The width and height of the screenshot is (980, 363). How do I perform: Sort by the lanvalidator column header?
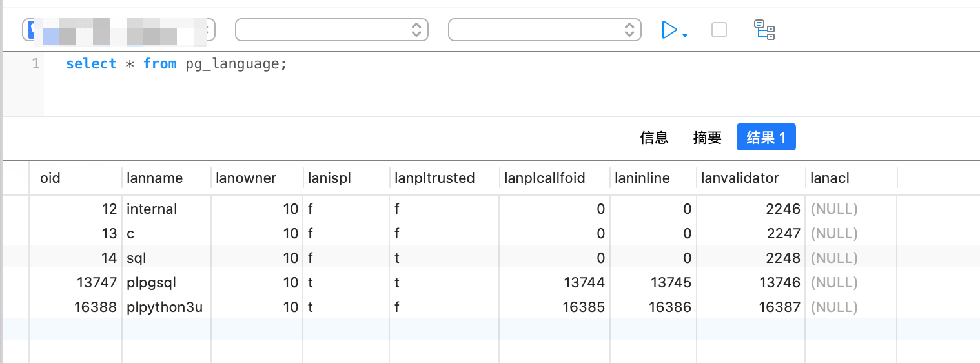tap(740, 178)
